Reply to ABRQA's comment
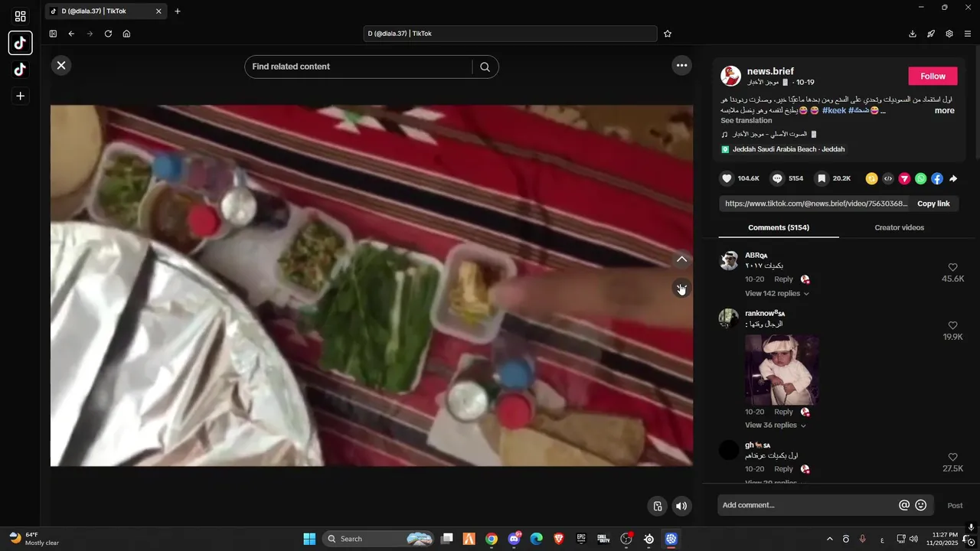Viewport: 980px width, 551px height. click(x=783, y=279)
